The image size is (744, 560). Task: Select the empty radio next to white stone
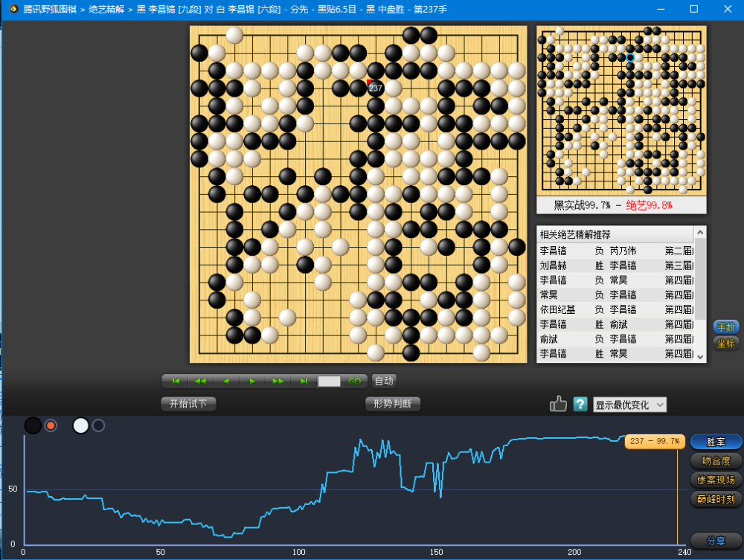(x=98, y=425)
